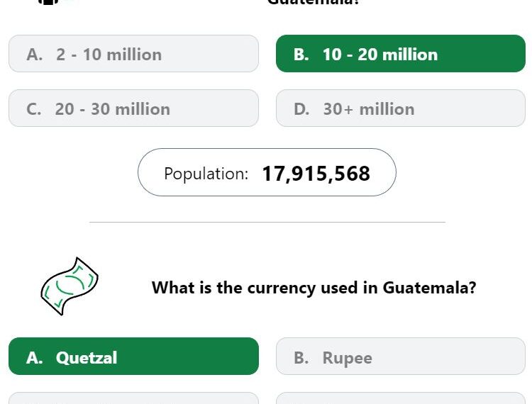The height and width of the screenshot is (404, 532).
Task: Click the population figure 17,915,568
Action: coord(316,174)
